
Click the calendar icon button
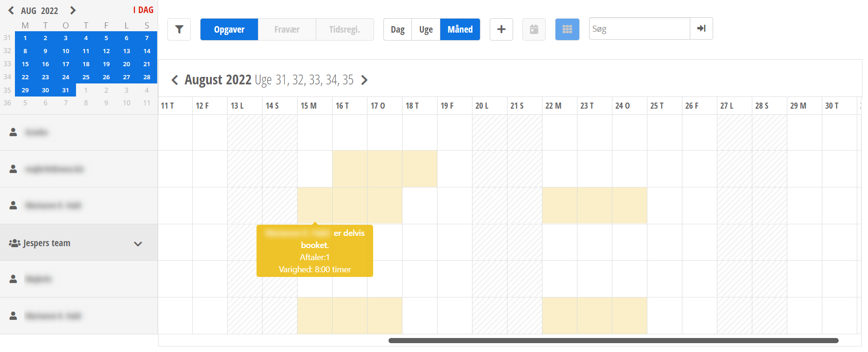click(534, 29)
